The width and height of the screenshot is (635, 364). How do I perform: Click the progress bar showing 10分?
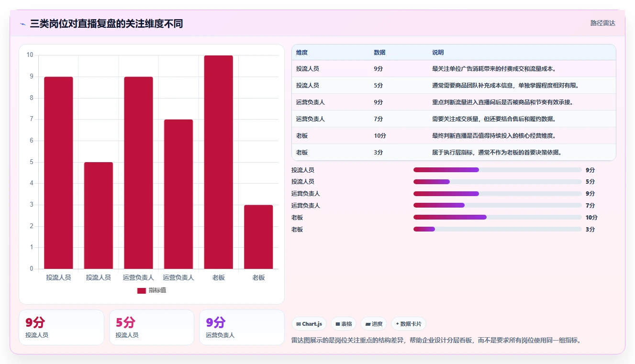(498, 217)
